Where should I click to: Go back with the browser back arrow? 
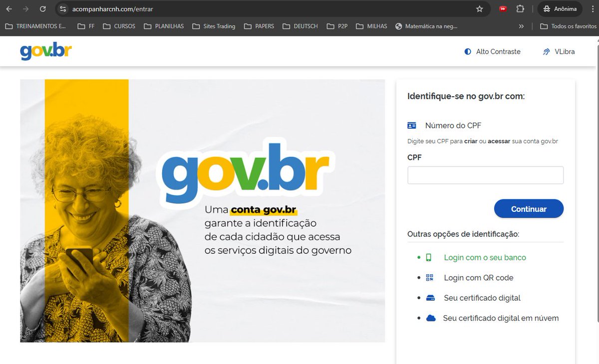coord(9,9)
